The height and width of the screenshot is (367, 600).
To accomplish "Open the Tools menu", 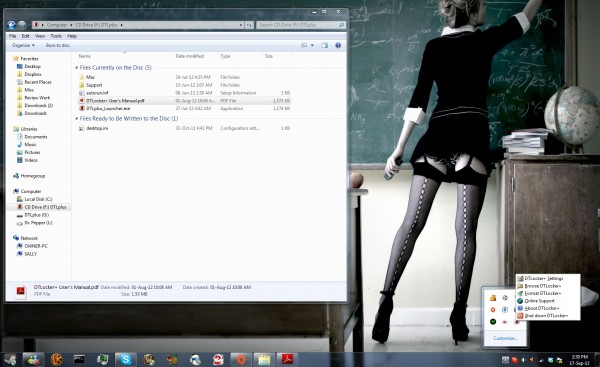I will coord(56,36).
